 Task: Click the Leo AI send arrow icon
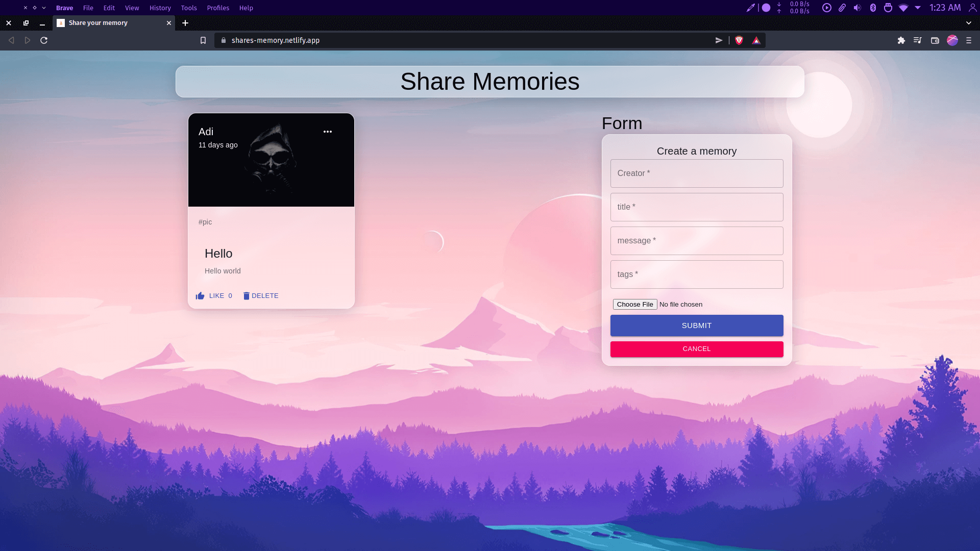(719, 40)
